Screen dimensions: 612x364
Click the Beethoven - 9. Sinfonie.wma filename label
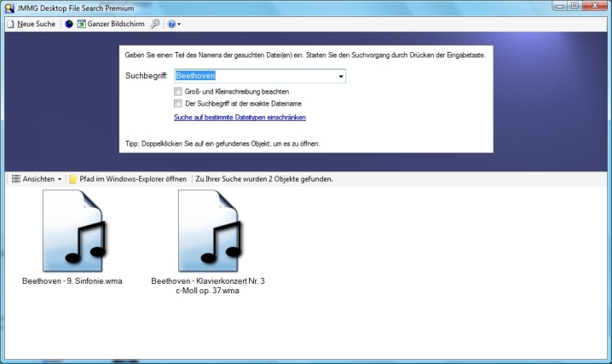(x=72, y=280)
